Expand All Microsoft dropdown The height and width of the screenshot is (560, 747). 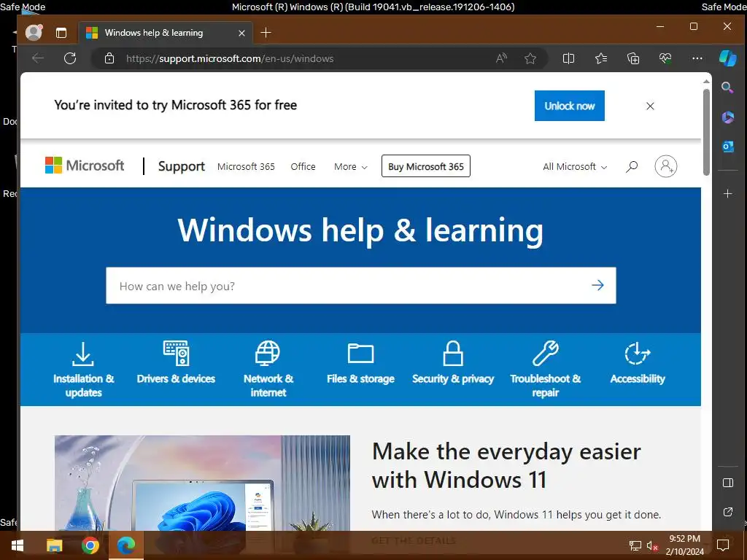click(x=575, y=167)
